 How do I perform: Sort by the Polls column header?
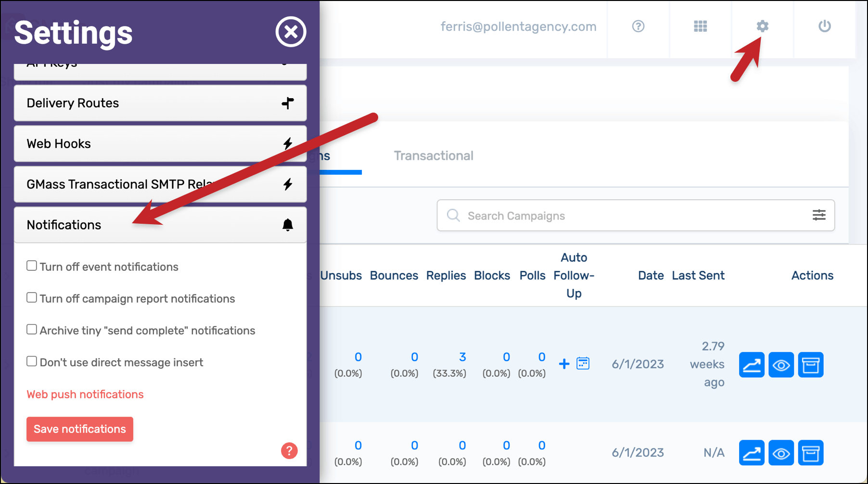click(x=532, y=276)
